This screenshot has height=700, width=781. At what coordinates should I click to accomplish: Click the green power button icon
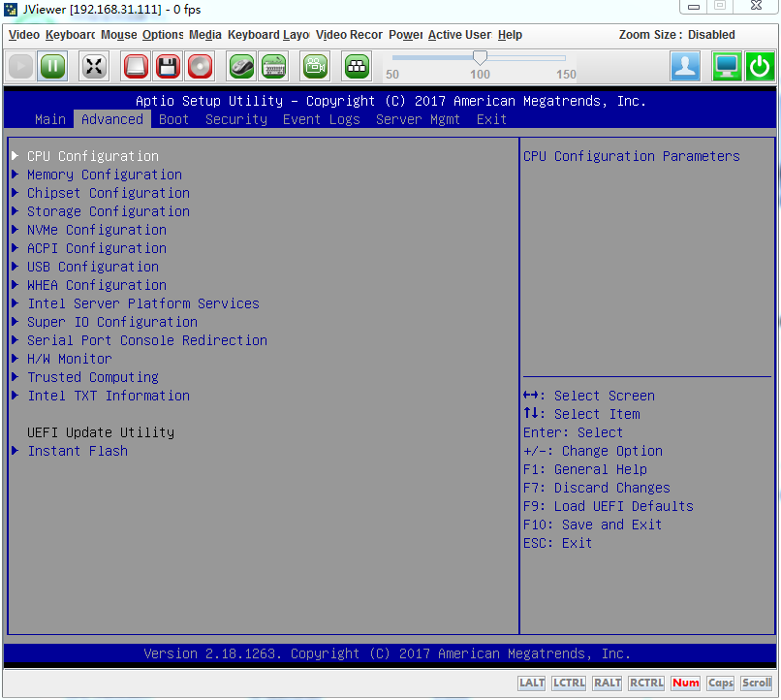pyautogui.click(x=760, y=66)
